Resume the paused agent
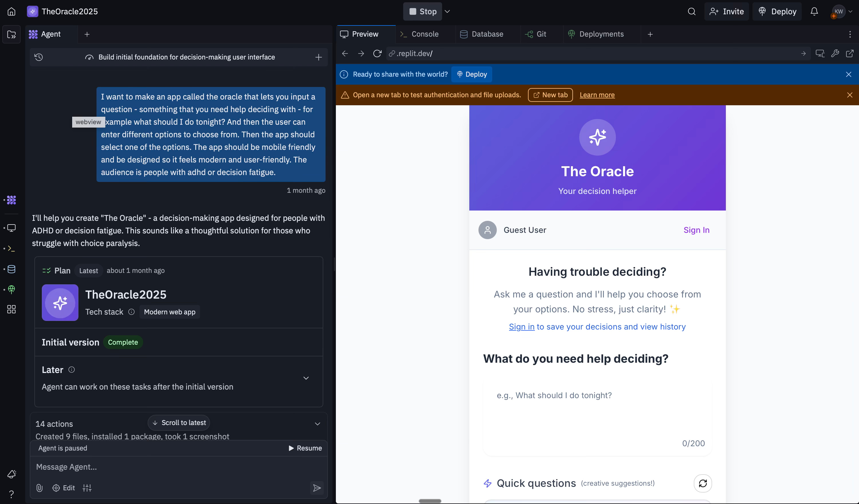 coord(305,448)
